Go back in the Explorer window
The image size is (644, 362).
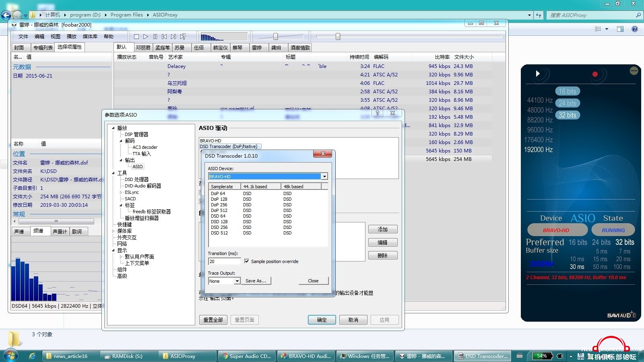click(6, 15)
